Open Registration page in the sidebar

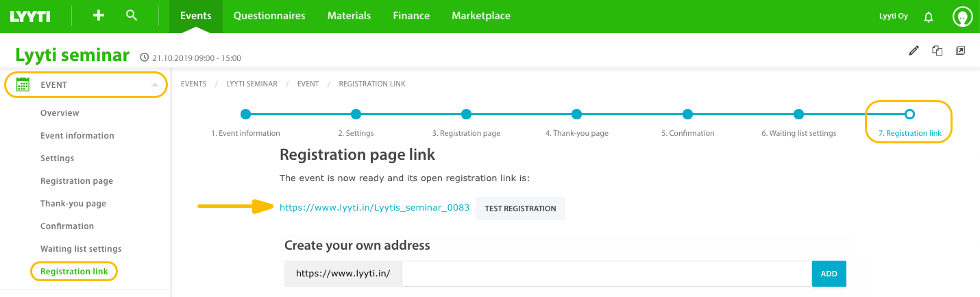point(77,181)
